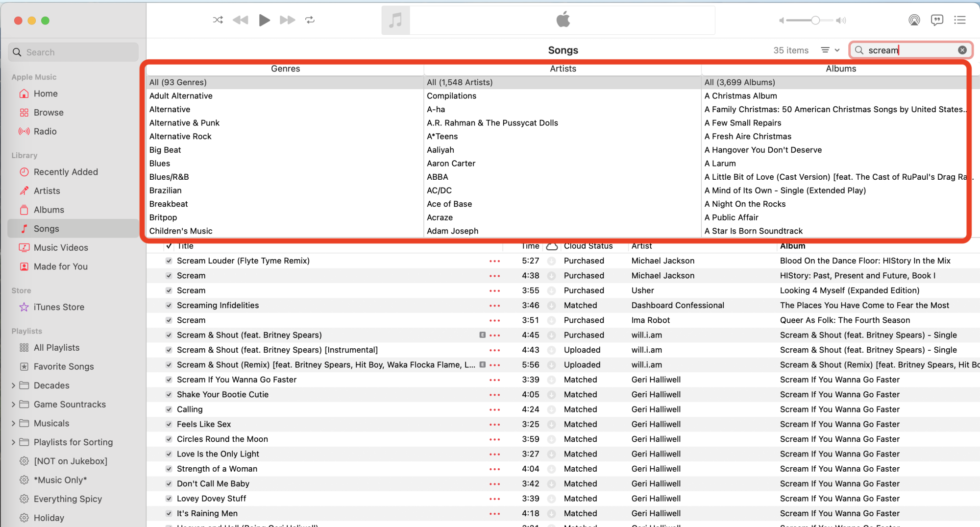Open more options for Lovey Dovey Stuff

click(x=495, y=499)
